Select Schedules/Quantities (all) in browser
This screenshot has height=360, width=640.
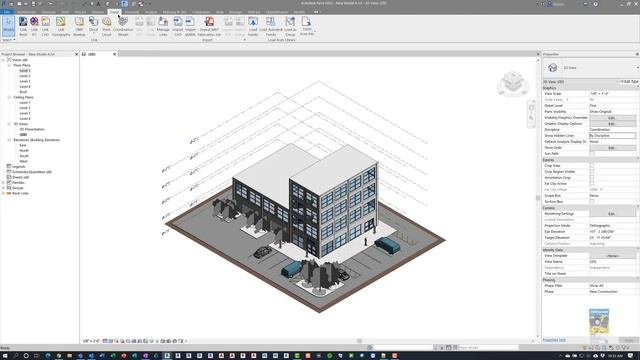[x=32, y=172]
